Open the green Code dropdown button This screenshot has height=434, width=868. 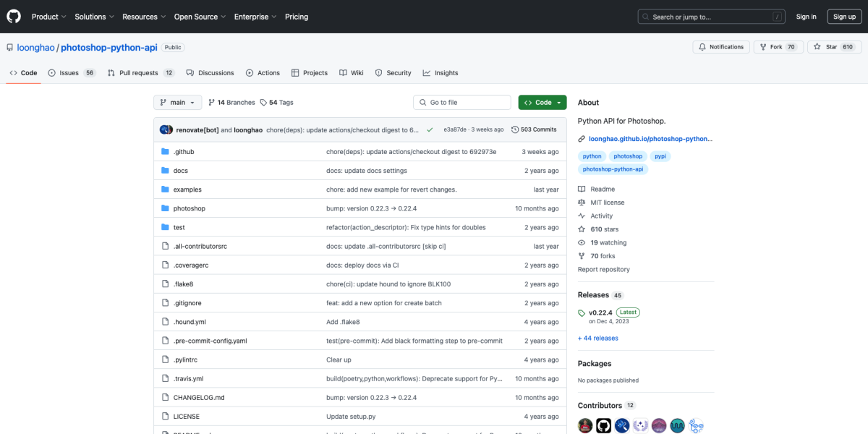tap(542, 103)
